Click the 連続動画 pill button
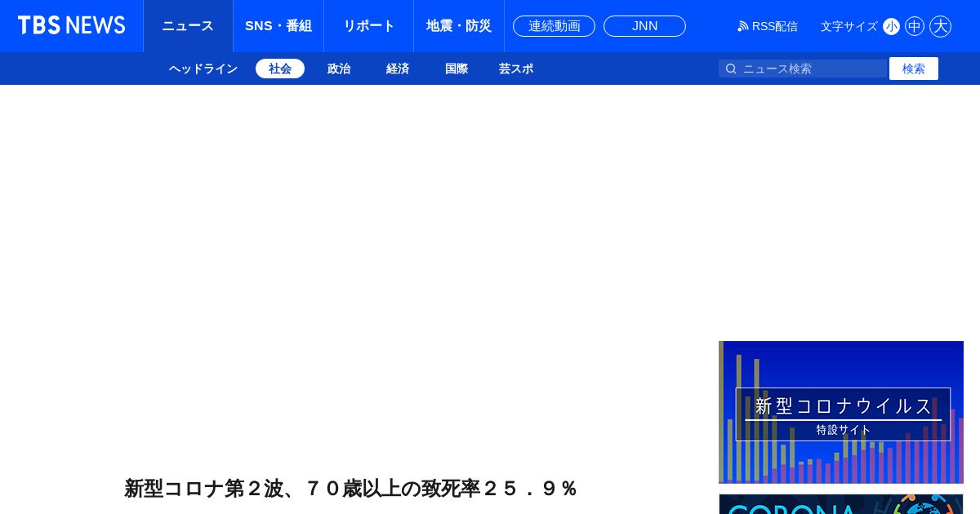The width and height of the screenshot is (980, 514). click(x=554, y=26)
